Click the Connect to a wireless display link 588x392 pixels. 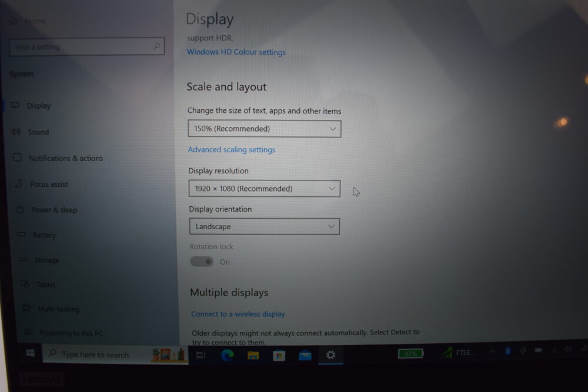click(238, 314)
